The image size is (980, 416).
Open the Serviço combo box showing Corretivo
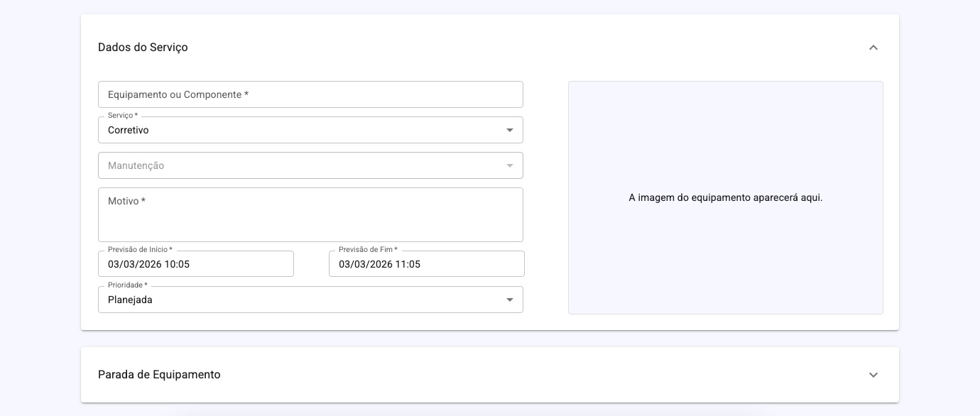pos(298,131)
